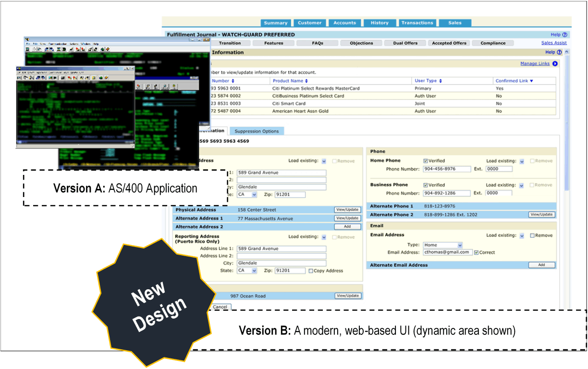Screen dimensions: 588x369
Task: Select the Transition sub-tab
Action: click(x=230, y=43)
